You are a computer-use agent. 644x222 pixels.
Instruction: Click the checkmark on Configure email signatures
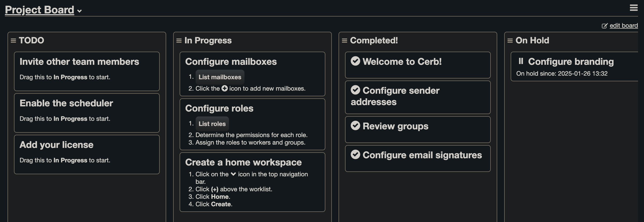click(355, 154)
